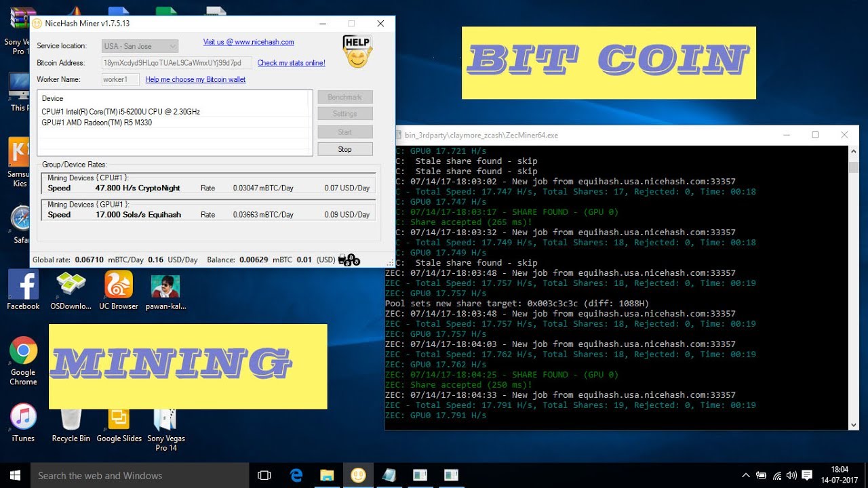
Task: Click the Global rate 0.06710 value
Action: (89, 260)
